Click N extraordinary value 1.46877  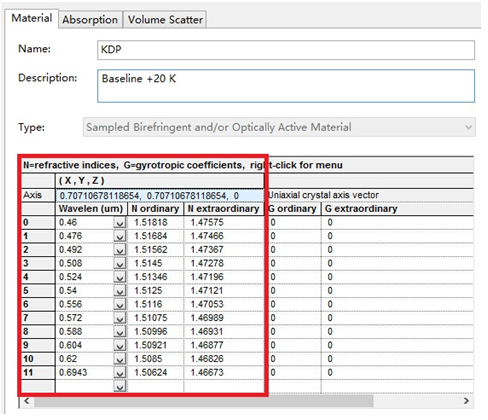pos(224,345)
